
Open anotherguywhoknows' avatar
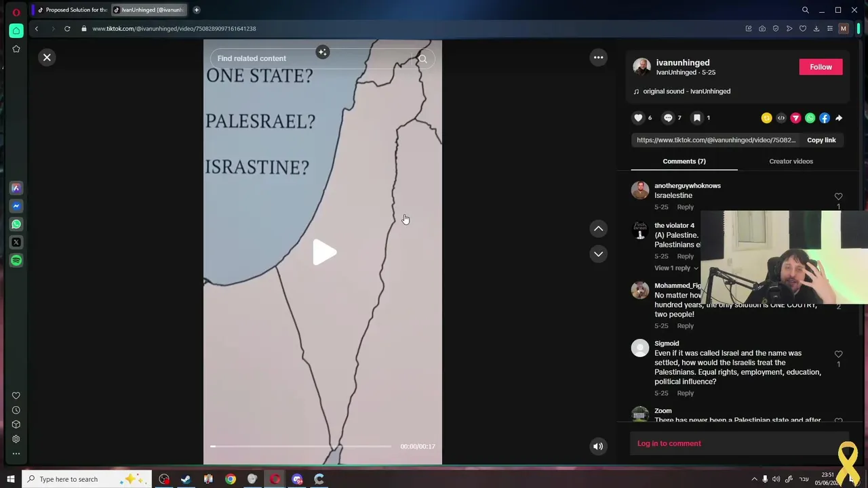(640, 190)
